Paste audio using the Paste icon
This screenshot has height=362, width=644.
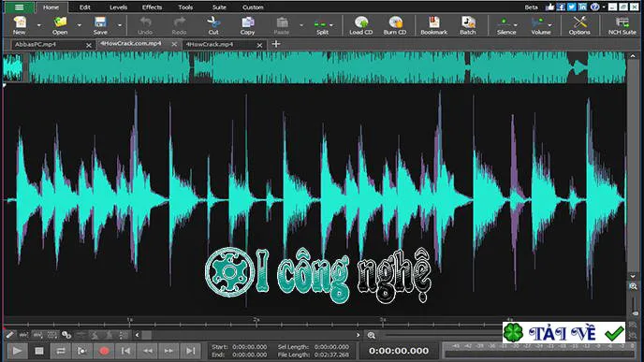click(x=282, y=25)
